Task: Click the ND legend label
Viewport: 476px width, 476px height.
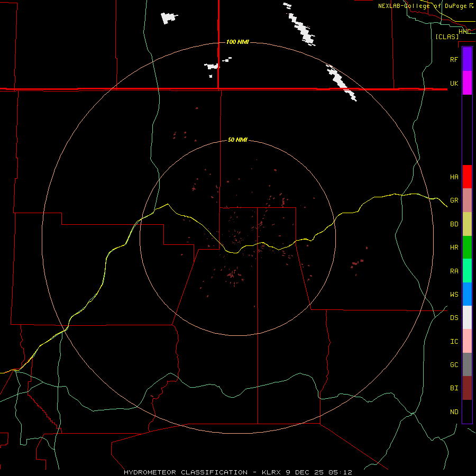Action: (454, 412)
